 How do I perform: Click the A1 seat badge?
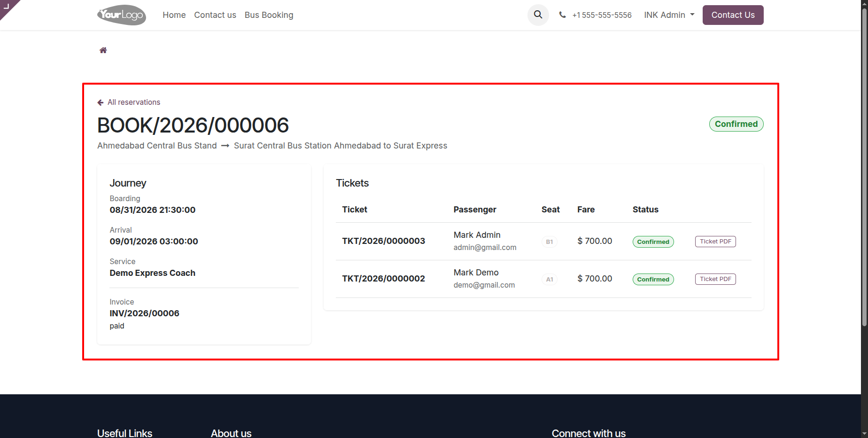(x=549, y=280)
